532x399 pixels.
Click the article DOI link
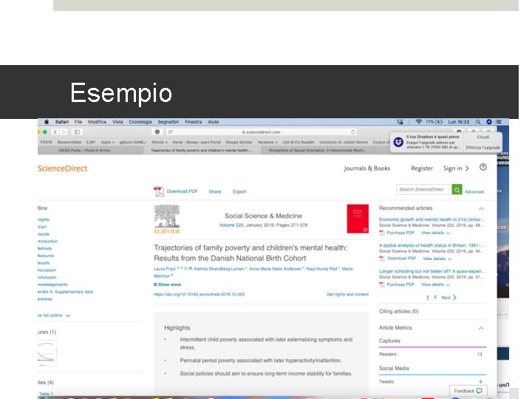(199, 294)
